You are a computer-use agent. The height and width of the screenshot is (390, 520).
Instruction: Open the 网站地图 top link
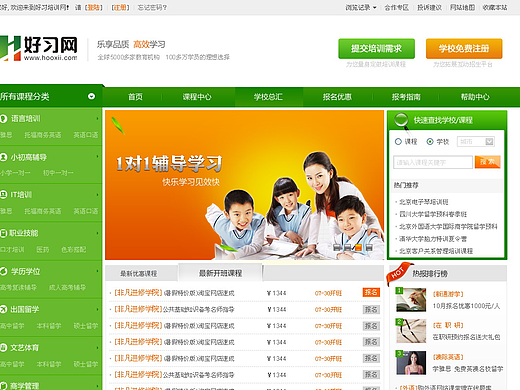pos(462,7)
